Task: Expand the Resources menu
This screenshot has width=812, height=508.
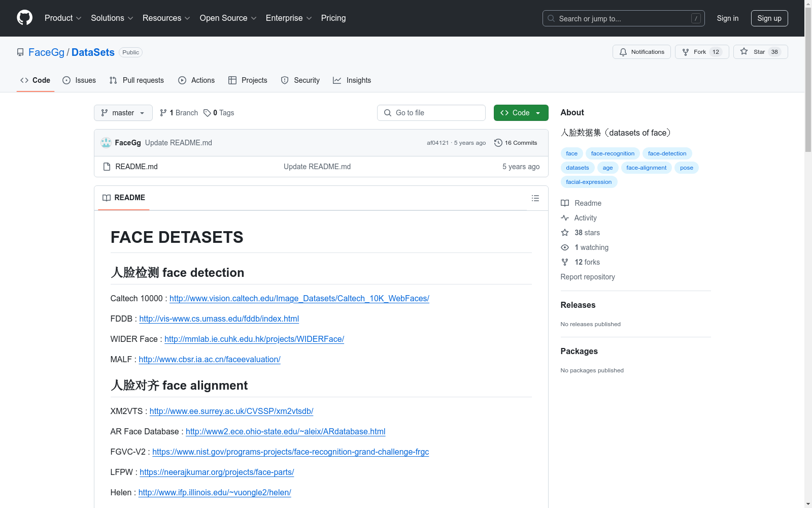Action: click(166, 18)
